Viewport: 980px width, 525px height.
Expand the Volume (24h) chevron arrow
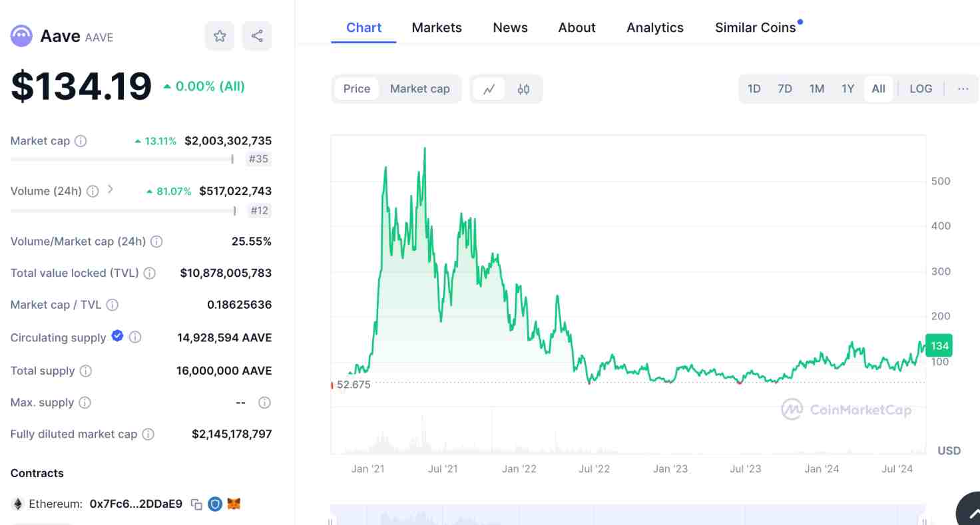[111, 190]
